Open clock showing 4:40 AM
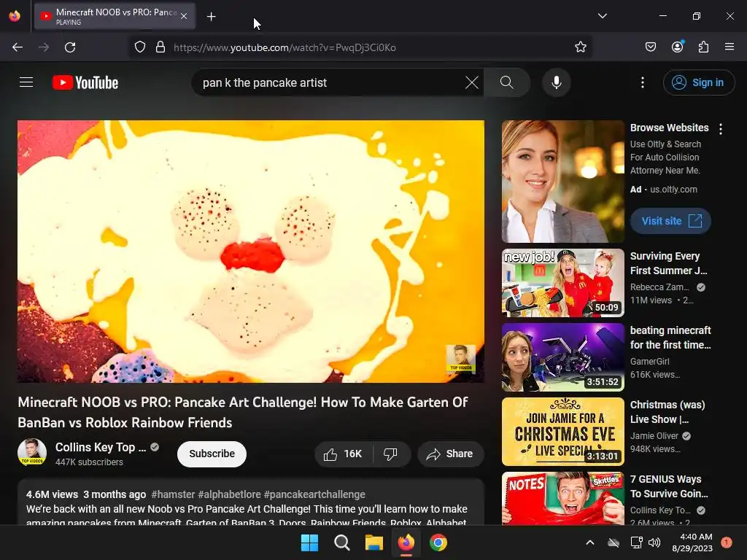 [692, 542]
